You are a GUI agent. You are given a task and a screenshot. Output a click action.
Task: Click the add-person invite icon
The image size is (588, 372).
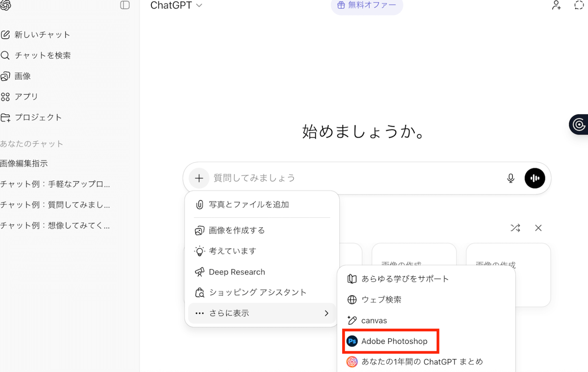556,5
